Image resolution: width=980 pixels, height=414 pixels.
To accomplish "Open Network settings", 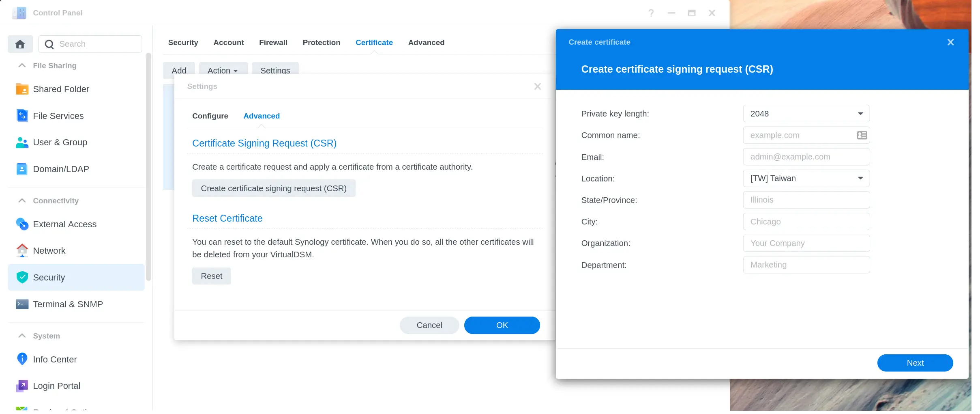I will 76,251.
